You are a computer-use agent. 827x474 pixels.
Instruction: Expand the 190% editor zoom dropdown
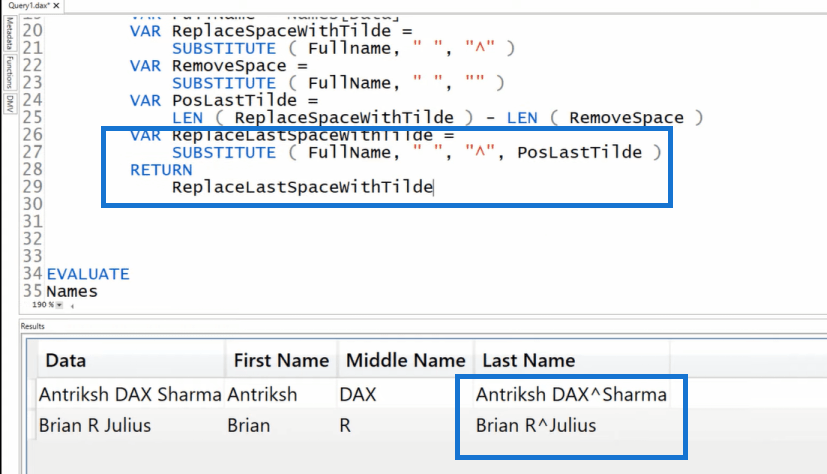(x=60, y=305)
